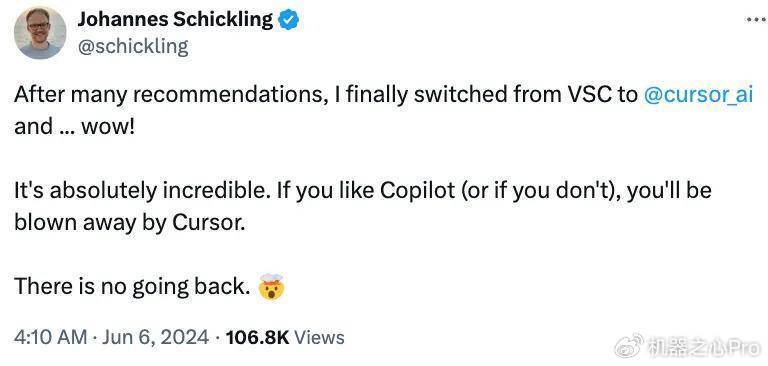The height and width of the screenshot is (366, 768).
Task: Click the sentence "There is no going back."
Action: coord(132,287)
